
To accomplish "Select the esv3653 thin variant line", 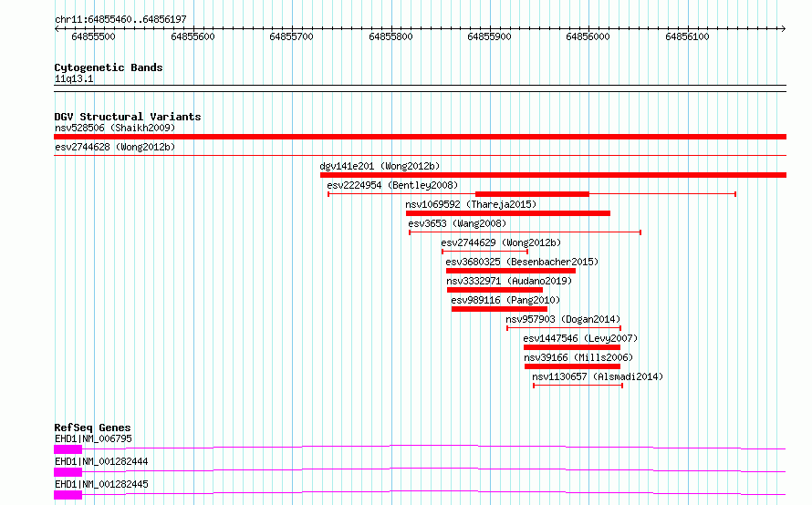I will coord(526,232).
